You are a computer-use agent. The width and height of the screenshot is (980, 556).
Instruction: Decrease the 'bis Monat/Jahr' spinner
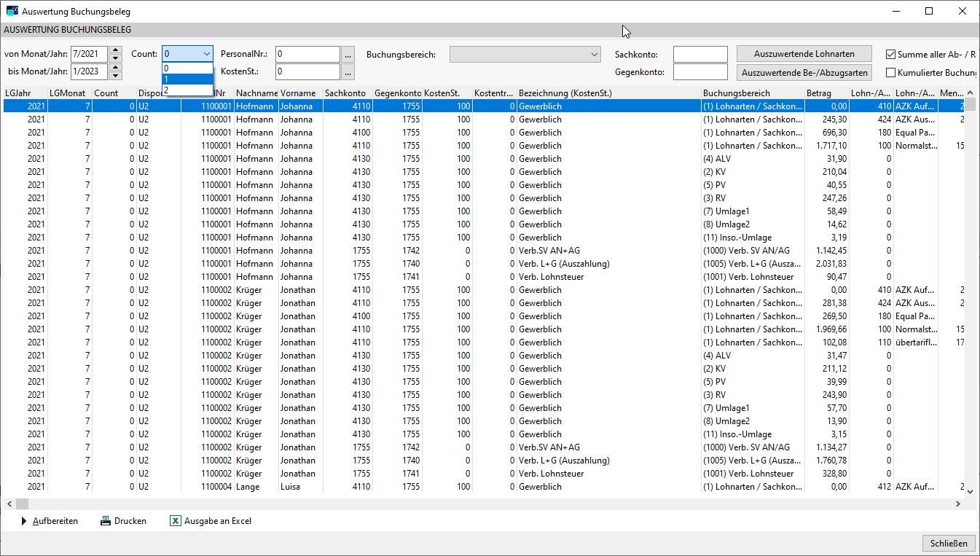click(115, 76)
